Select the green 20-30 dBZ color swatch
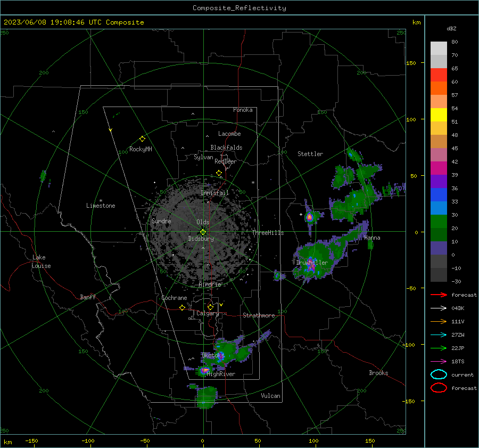The width and height of the screenshot is (479, 448). tap(439, 222)
